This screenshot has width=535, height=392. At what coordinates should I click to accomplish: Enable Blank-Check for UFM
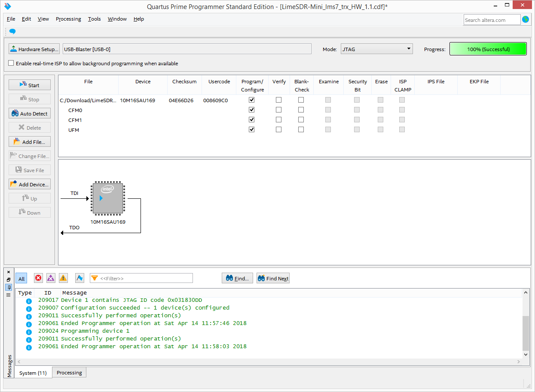pos(301,129)
